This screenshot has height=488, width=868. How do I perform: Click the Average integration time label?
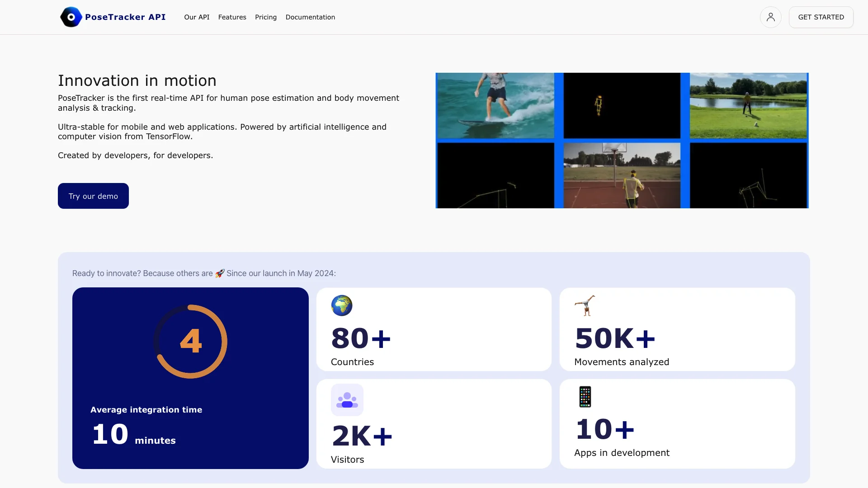[x=146, y=410]
